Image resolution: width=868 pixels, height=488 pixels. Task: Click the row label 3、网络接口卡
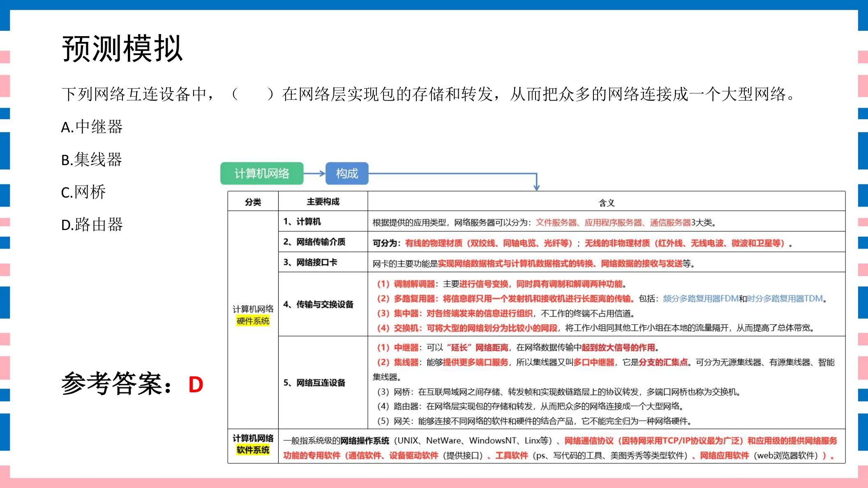[x=310, y=262]
